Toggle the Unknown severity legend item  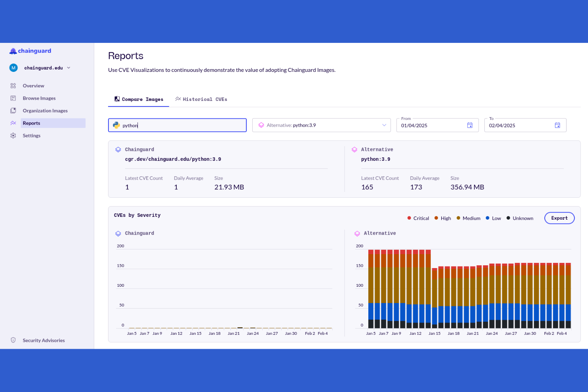520,218
